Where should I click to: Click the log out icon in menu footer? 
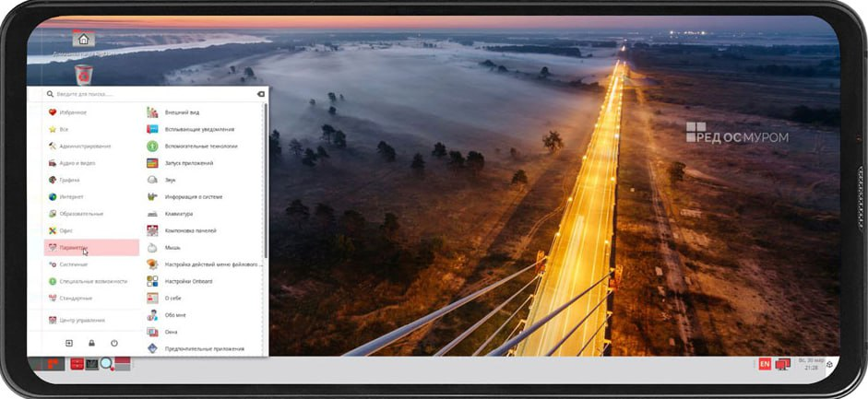tap(69, 343)
